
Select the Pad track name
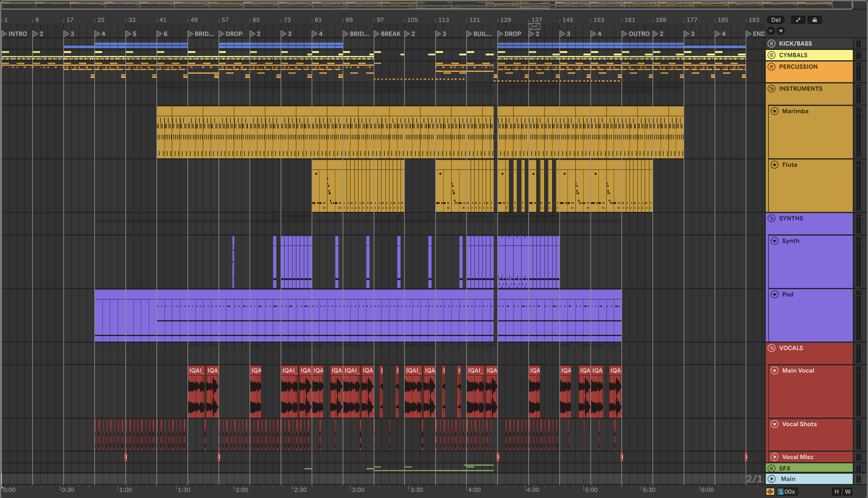pos(788,294)
